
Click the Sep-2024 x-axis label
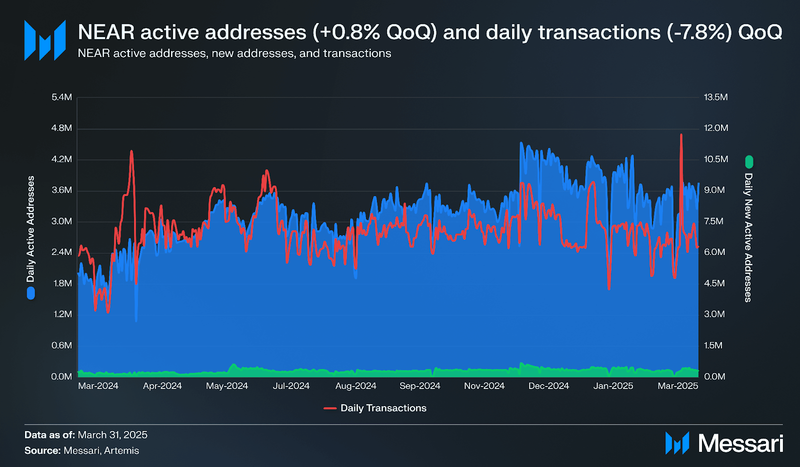420,386
